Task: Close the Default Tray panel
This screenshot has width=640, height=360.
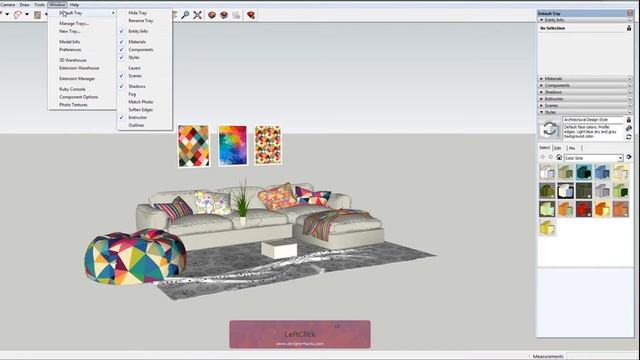Action: [630, 13]
